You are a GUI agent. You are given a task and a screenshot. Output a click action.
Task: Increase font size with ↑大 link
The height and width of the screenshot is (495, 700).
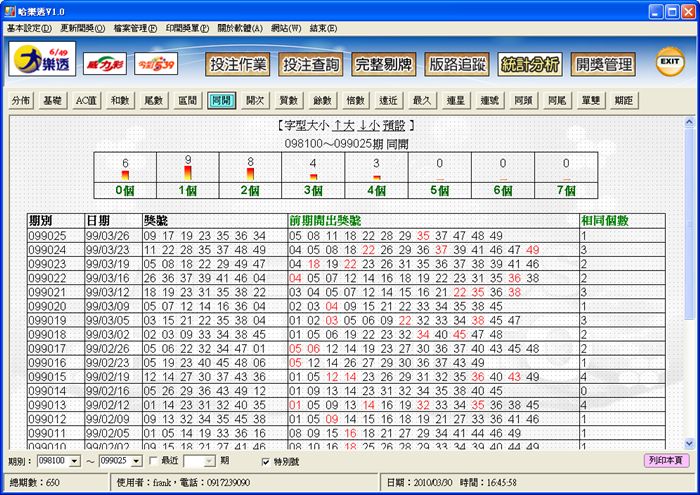[x=343, y=126]
